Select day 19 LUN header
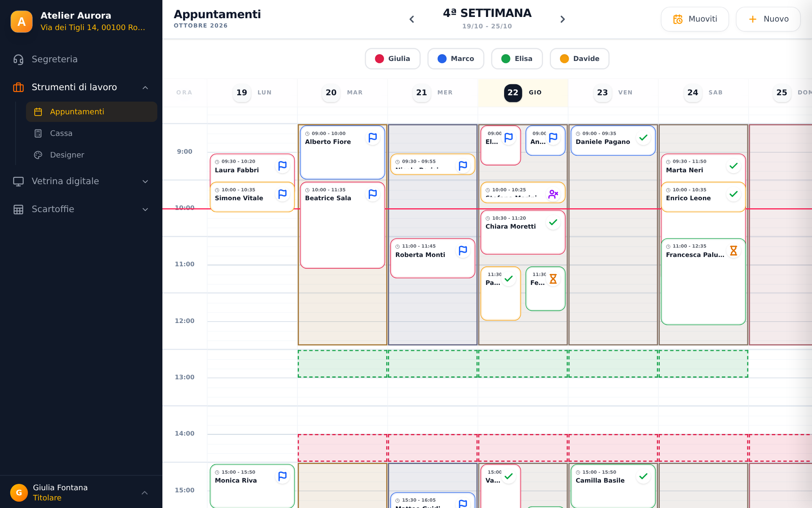This screenshot has height=508, width=812. click(252, 93)
